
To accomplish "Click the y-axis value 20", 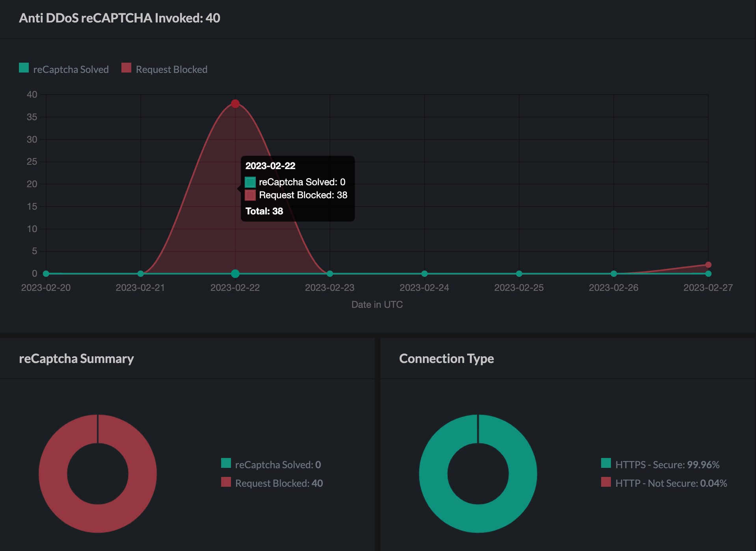I will click(x=32, y=184).
